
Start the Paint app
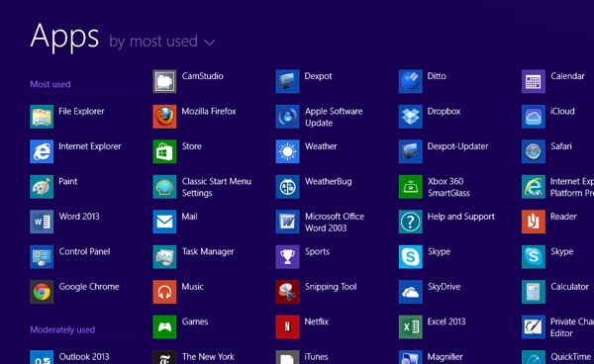[x=53, y=187]
